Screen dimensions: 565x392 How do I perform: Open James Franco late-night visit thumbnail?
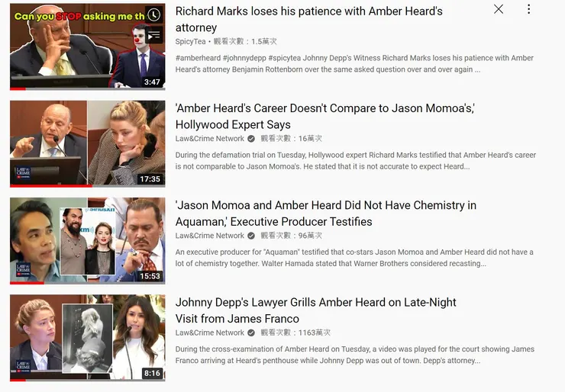tap(88, 338)
